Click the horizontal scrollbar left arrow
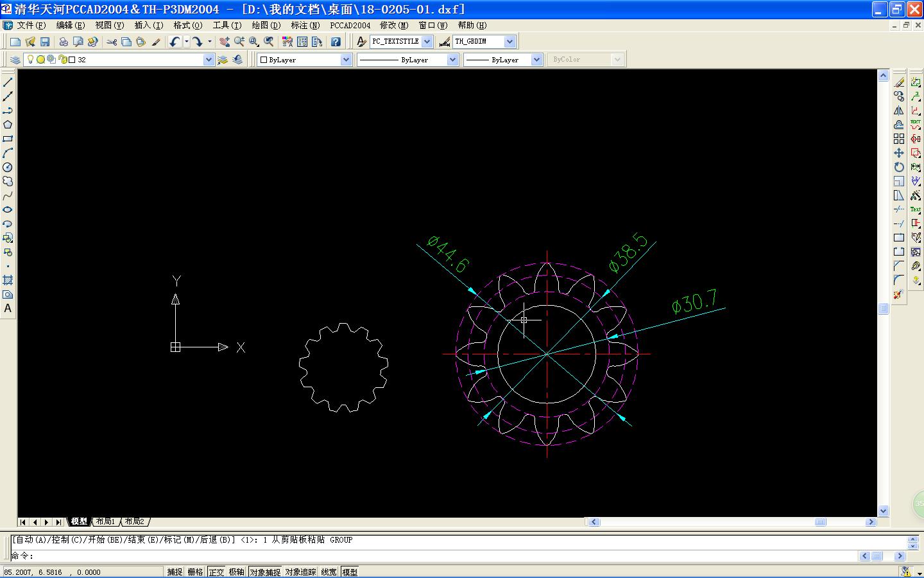This screenshot has width=924, height=578. [x=594, y=522]
